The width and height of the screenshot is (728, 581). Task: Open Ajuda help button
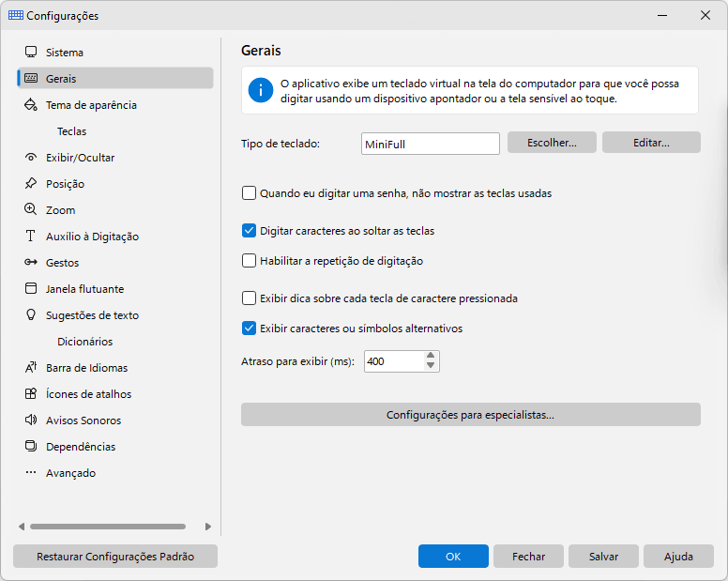coord(678,557)
